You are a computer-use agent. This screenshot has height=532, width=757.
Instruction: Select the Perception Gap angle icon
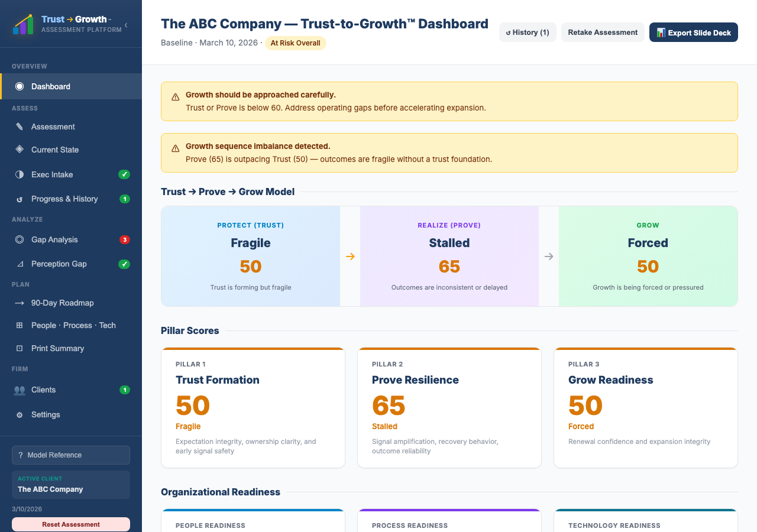click(20, 264)
